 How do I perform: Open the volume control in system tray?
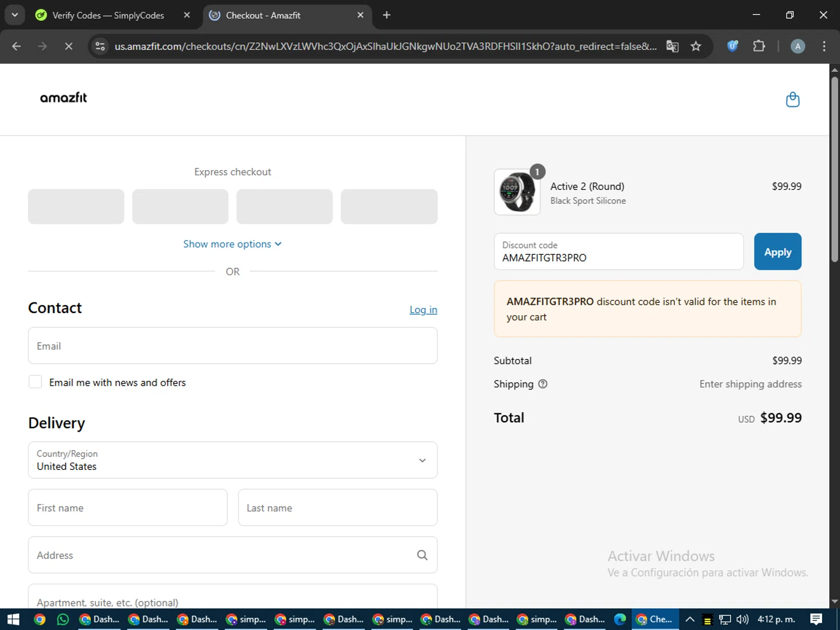pyautogui.click(x=742, y=619)
